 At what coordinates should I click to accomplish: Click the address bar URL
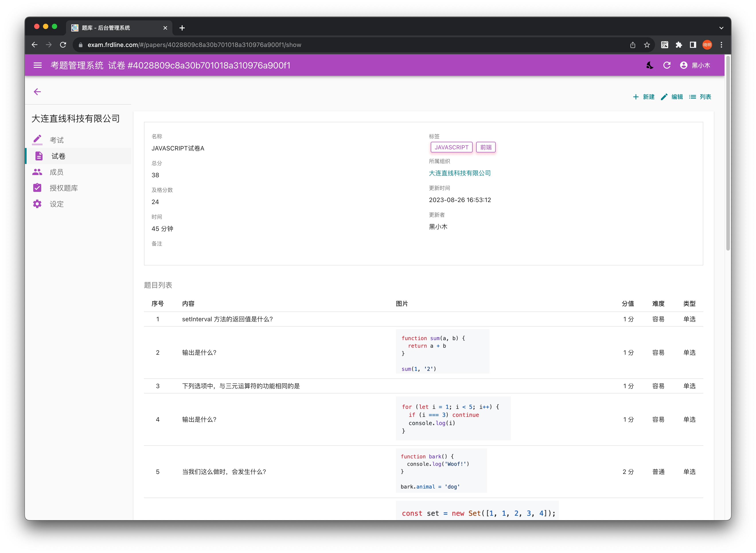(x=194, y=45)
